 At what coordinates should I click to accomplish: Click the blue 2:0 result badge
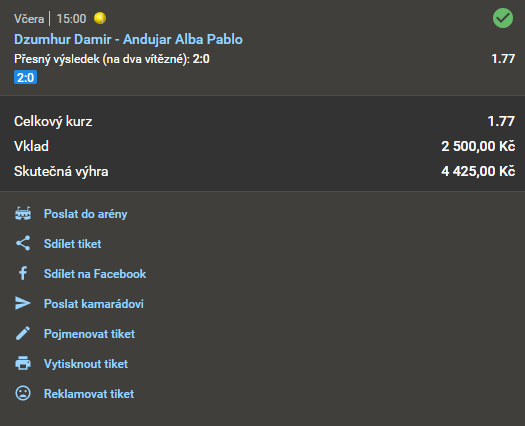click(25, 77)
